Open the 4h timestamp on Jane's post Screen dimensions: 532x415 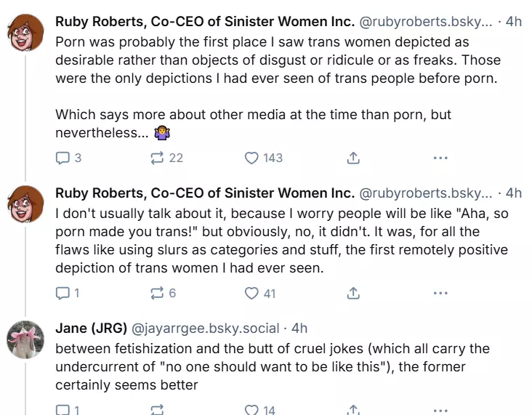[299, 328]
